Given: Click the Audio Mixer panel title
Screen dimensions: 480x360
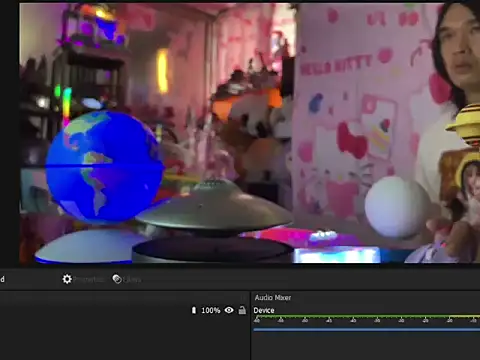Looking at the screenshot, I should click(273, 298).
